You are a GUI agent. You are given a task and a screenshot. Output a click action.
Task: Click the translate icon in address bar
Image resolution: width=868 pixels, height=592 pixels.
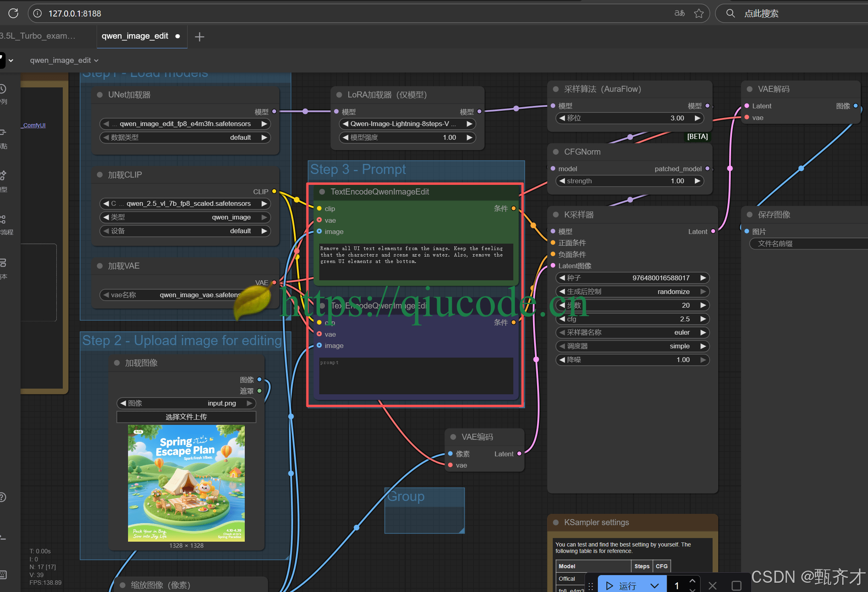pyautogui.click(x=680, y=13)
